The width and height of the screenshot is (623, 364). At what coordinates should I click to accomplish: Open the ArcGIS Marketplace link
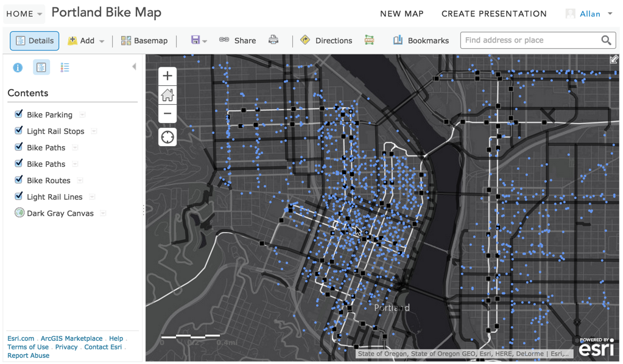pyautogui.click(x=71, y=338)
